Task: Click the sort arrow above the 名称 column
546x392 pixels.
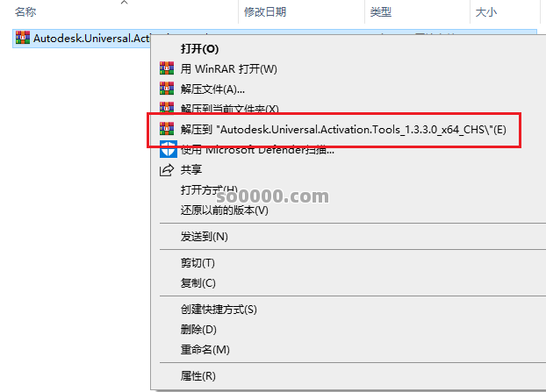Action: [125, 4]
